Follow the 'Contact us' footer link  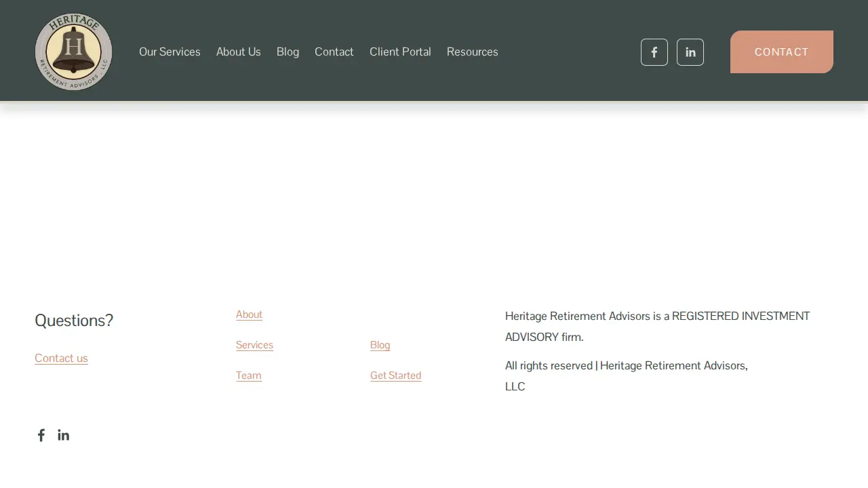tap(61, 358)
